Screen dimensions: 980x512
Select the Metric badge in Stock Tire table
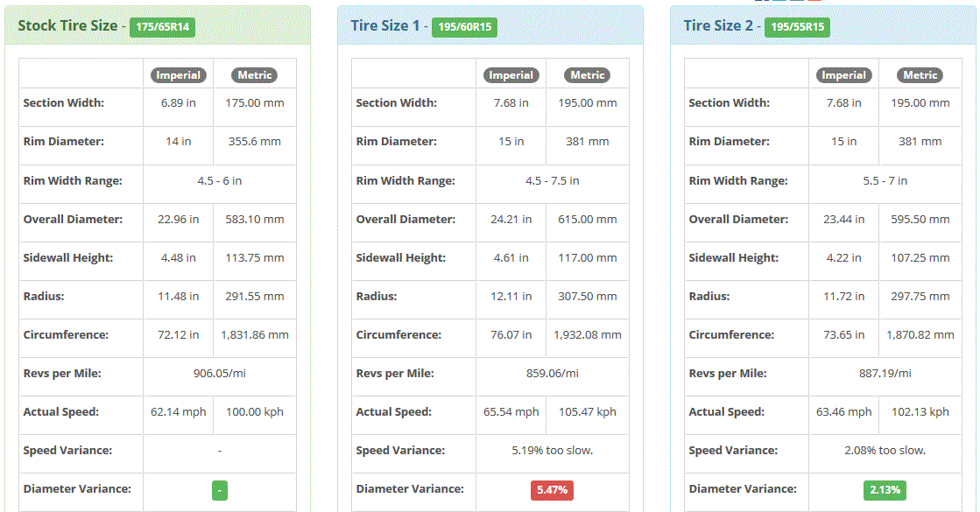tap(254, 75)
